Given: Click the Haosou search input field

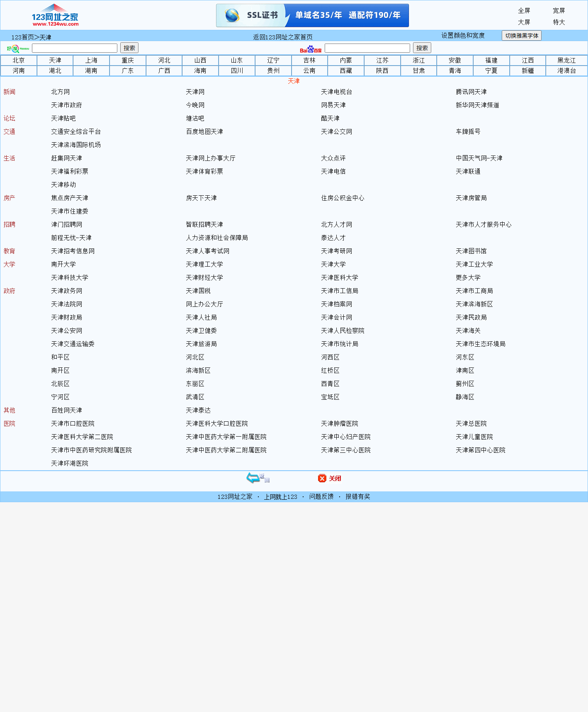Looking at the screenshot, I should [x=75, y=48].
